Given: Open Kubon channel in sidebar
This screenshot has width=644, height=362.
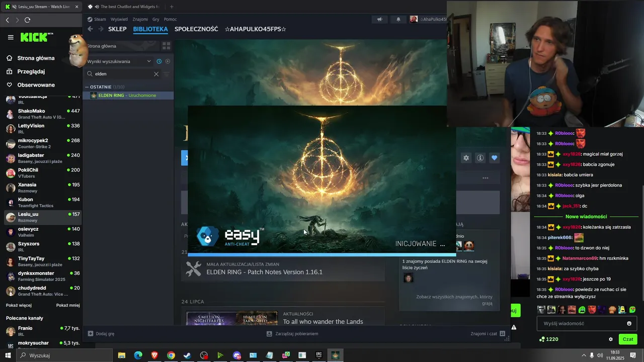Looking at the screenshot, I should point(42,202).
